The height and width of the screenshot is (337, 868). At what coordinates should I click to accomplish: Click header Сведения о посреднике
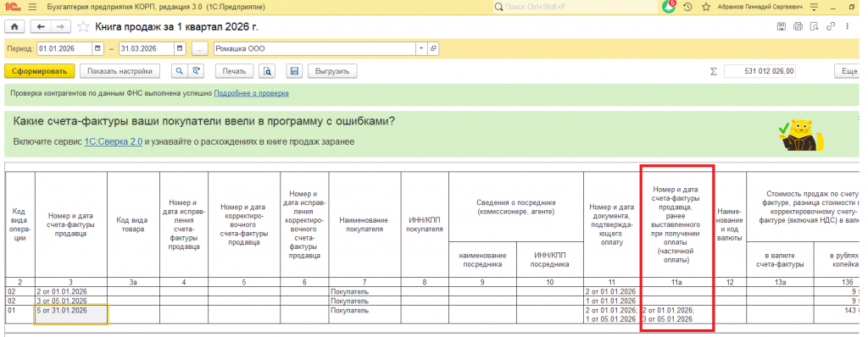coord(516,207)
